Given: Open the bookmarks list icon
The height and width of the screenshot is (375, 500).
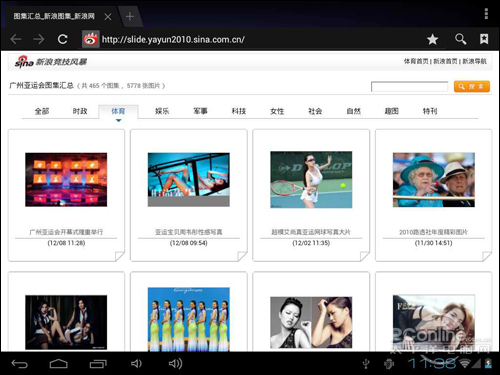Looking at the screenshot, I should pyautogui.click(x=484, y=39).
